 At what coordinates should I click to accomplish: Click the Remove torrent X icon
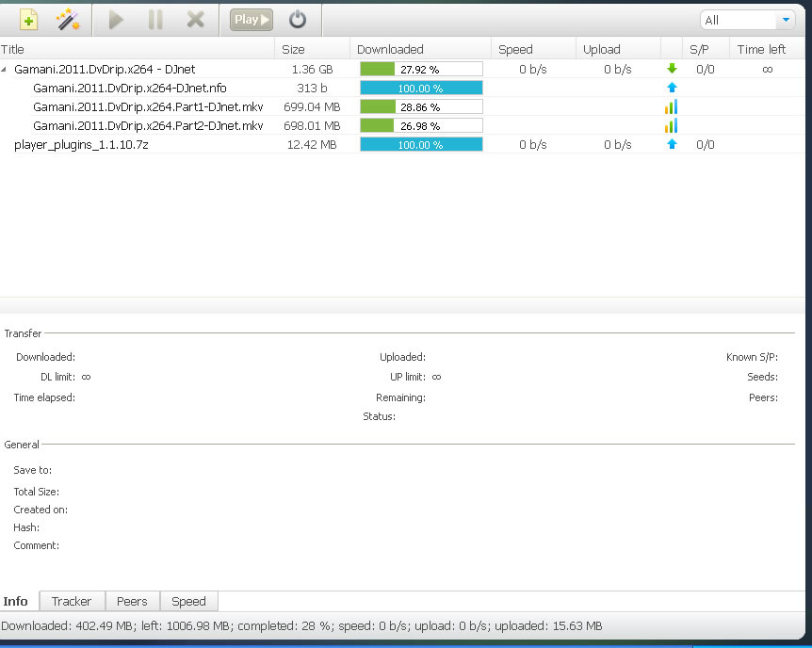tap(195, 20)
